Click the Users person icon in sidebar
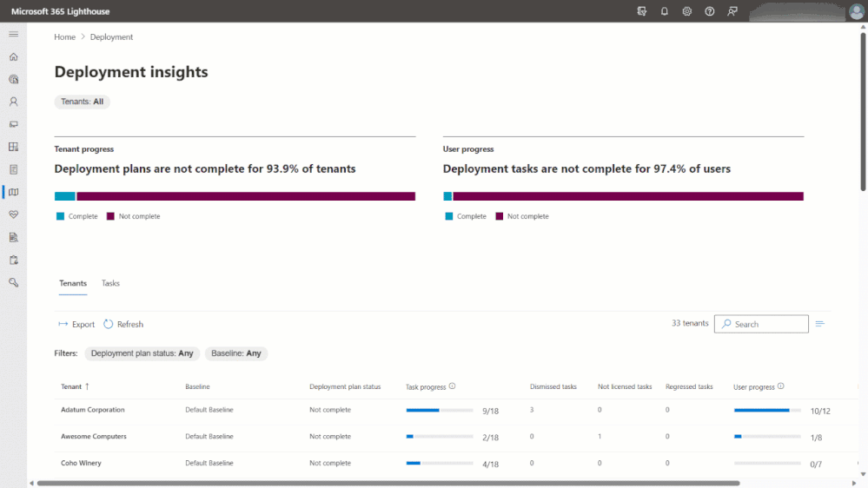Viewport: 868px width, 488px height. (13, 102)
